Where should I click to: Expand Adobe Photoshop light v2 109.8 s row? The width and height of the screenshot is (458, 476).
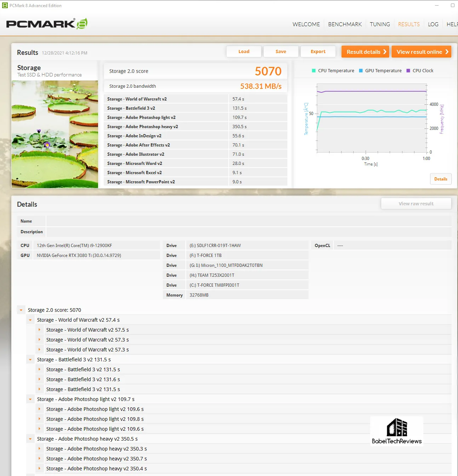[x=39, y=419]
